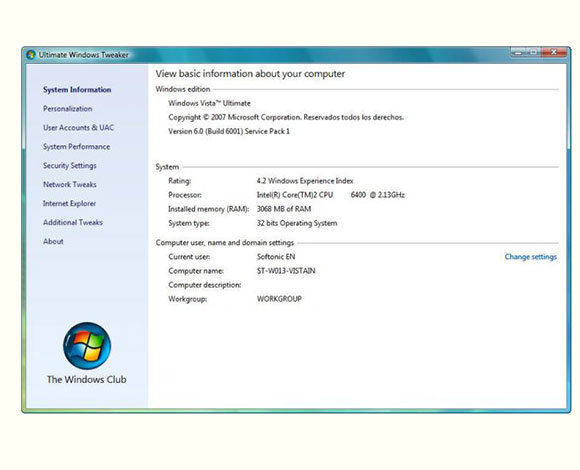
Task: Click the Copyright © 2007 Microsoft Corporation line
Action: (x=286, y=117)
